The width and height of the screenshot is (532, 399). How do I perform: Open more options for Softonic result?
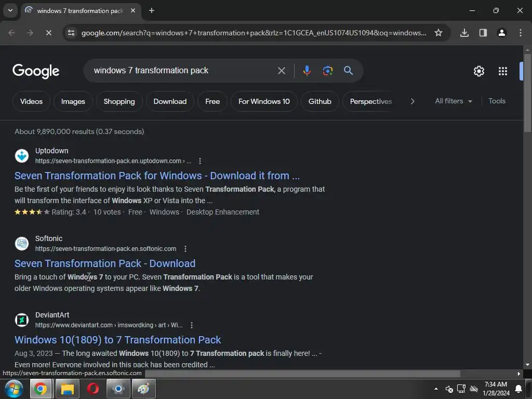[185, 249]
